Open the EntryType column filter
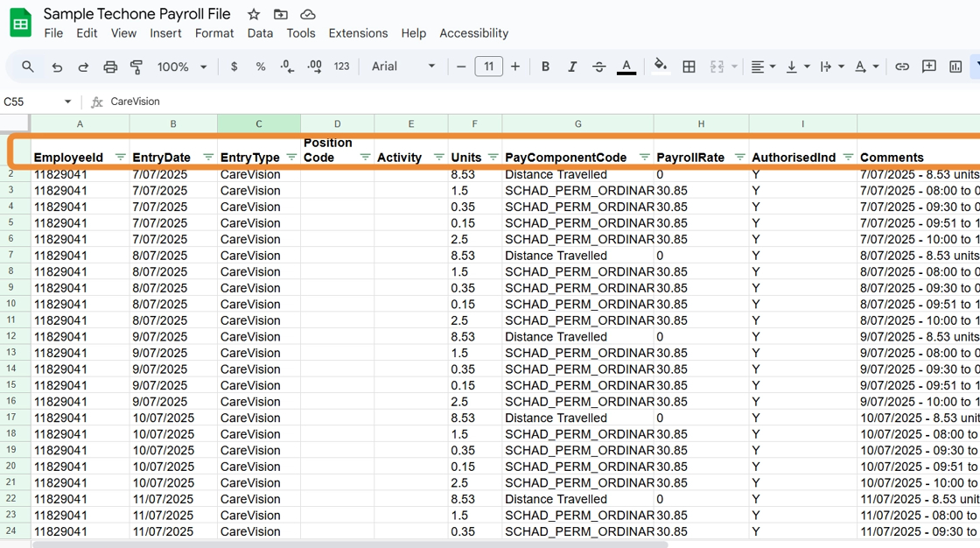 [x=291, y=157]
